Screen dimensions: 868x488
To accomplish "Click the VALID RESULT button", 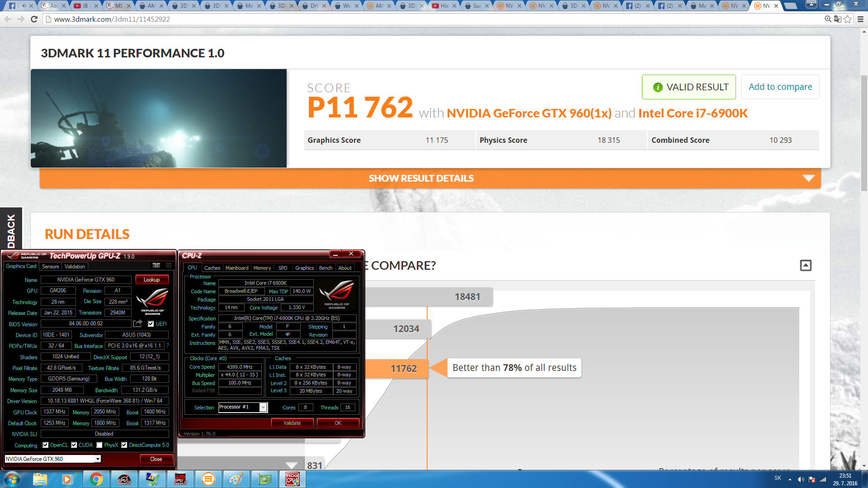I will 689,87.
